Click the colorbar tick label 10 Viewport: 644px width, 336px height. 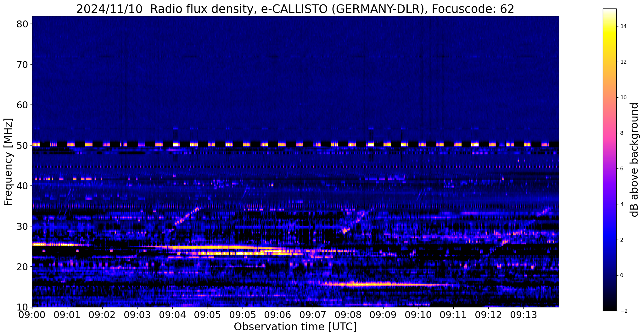623,98
